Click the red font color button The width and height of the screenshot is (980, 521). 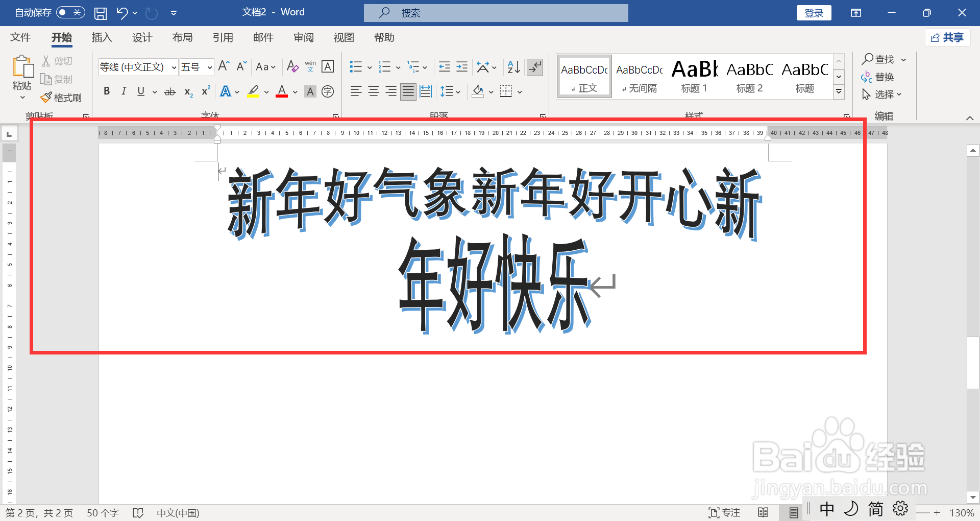(282, 91)
